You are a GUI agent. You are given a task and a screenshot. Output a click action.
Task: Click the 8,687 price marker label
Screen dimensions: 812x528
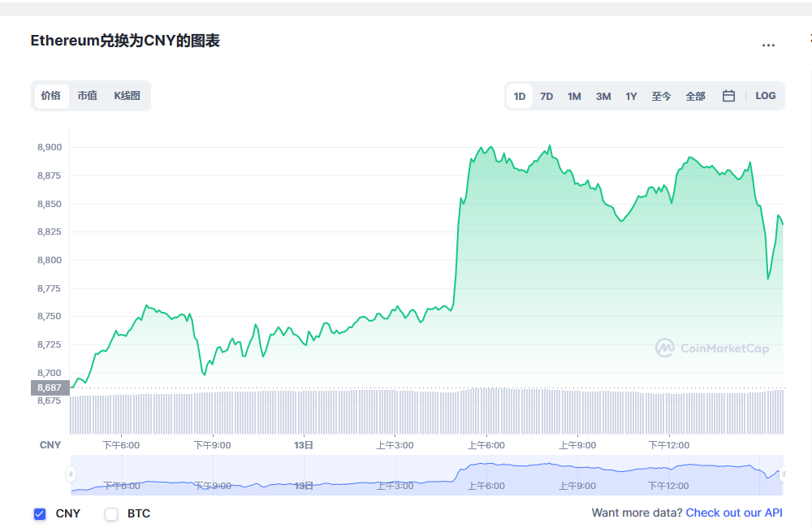click(x=50, y=387)
